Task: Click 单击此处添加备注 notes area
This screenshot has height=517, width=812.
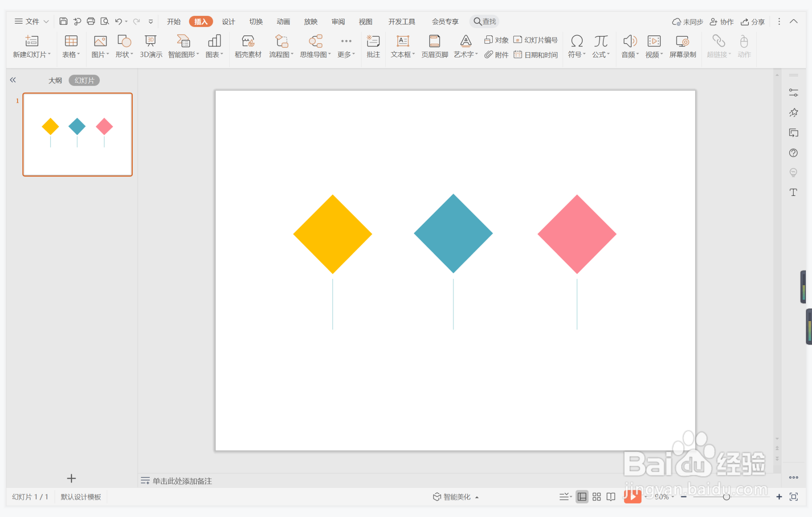Action: 182,481
